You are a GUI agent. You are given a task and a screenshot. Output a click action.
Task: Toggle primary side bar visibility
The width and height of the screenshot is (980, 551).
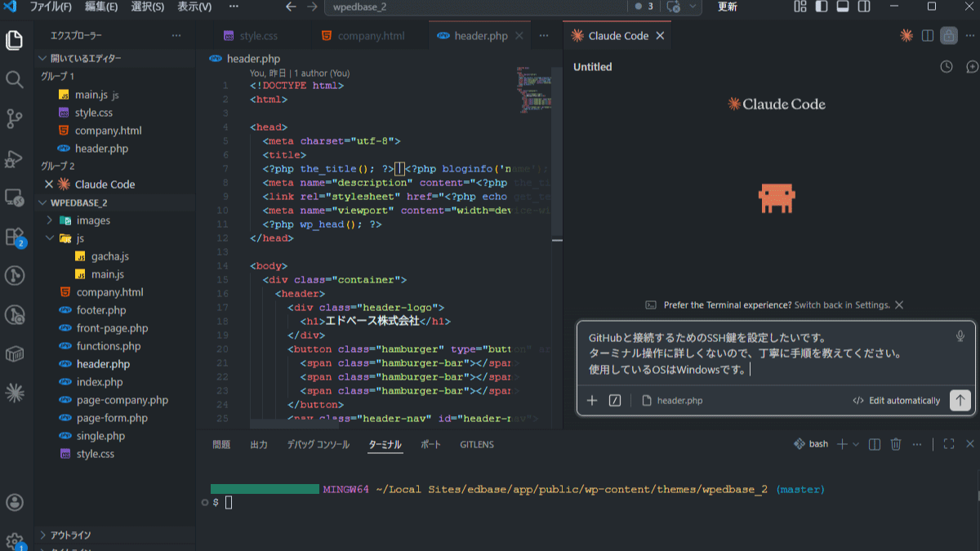(x=822, y=7)
